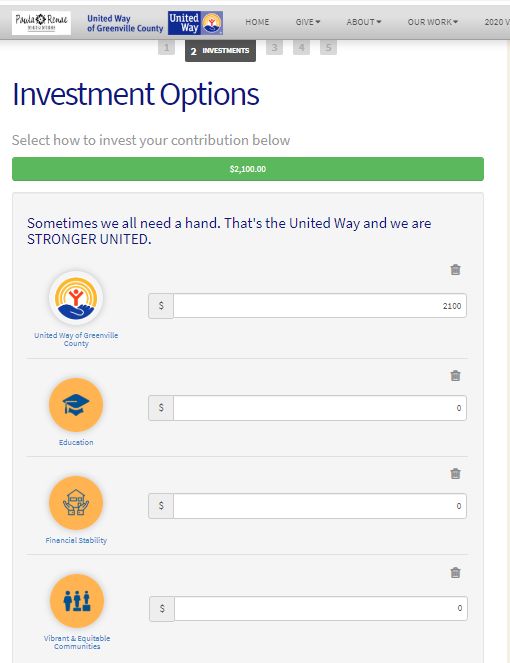Expand the Give dropdown menu
The width and height of the screenshot is (510, 663).
[308, 22]
